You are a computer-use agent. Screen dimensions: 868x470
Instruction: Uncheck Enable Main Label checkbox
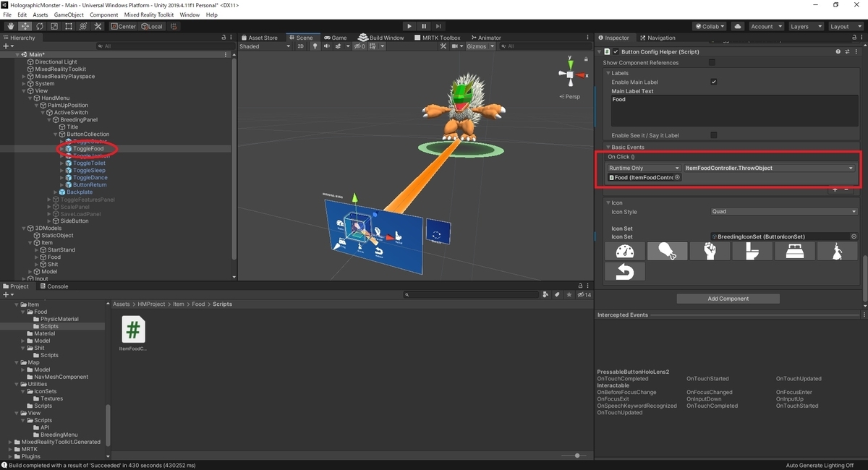pos(714,82)
